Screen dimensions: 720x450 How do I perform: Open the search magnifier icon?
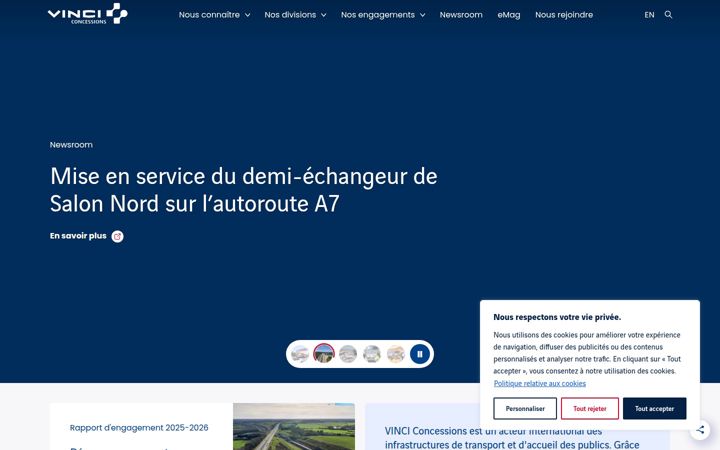[669, 15]
